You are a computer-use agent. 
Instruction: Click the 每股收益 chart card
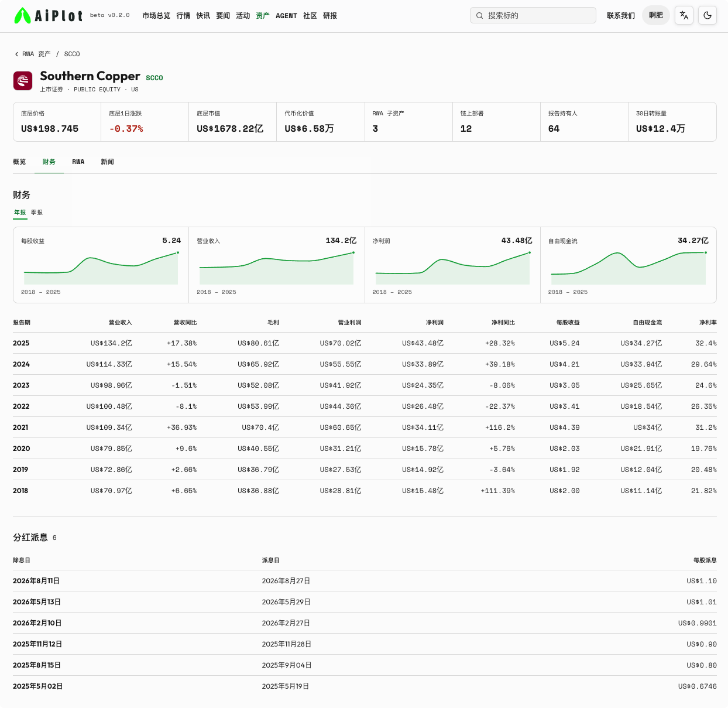click(x=101, y=265)
